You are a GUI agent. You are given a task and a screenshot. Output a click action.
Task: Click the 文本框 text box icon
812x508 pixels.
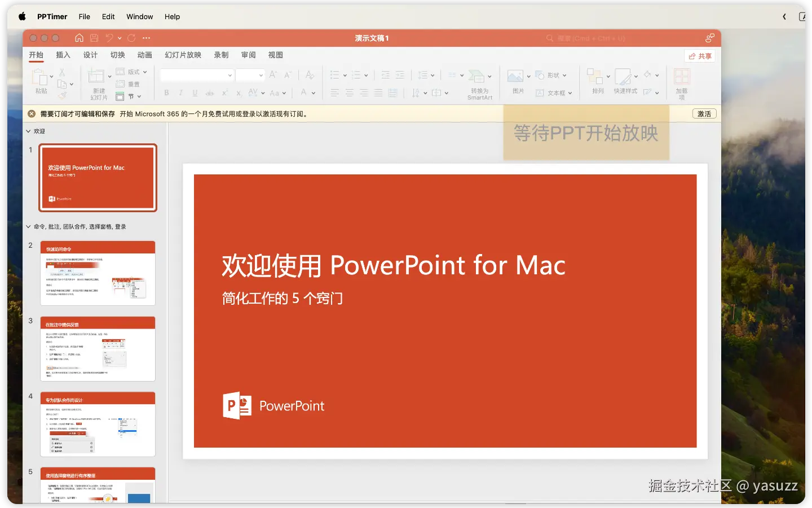[x=540, y=93]
